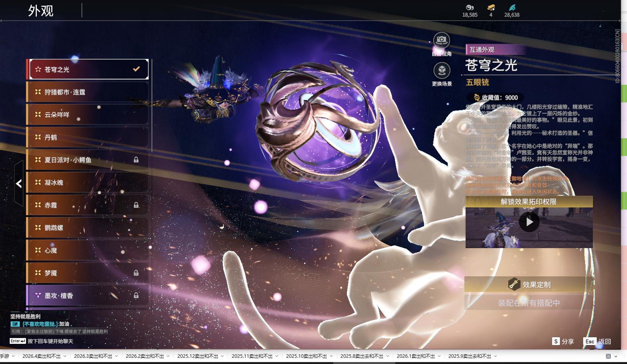Expand dropdown next to 2025.12卖出和不出 tab
This screenshot has height=364, width=627.
222,356
